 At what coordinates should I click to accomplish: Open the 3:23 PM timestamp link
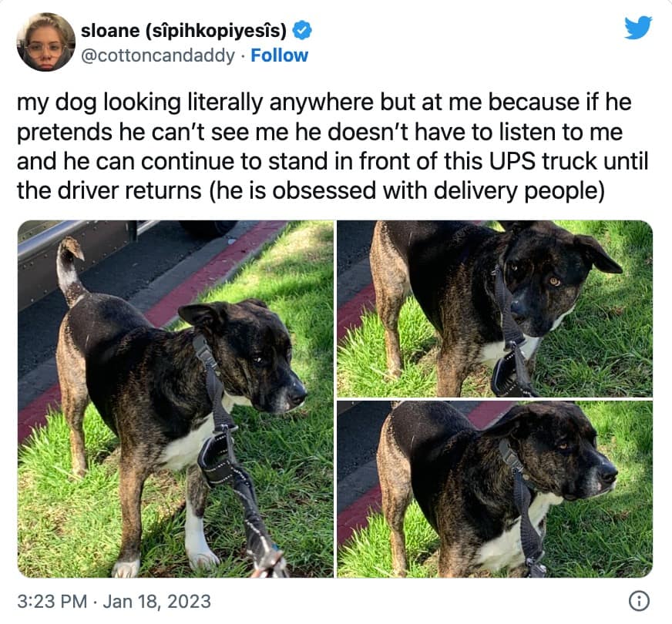coord(52,602)
